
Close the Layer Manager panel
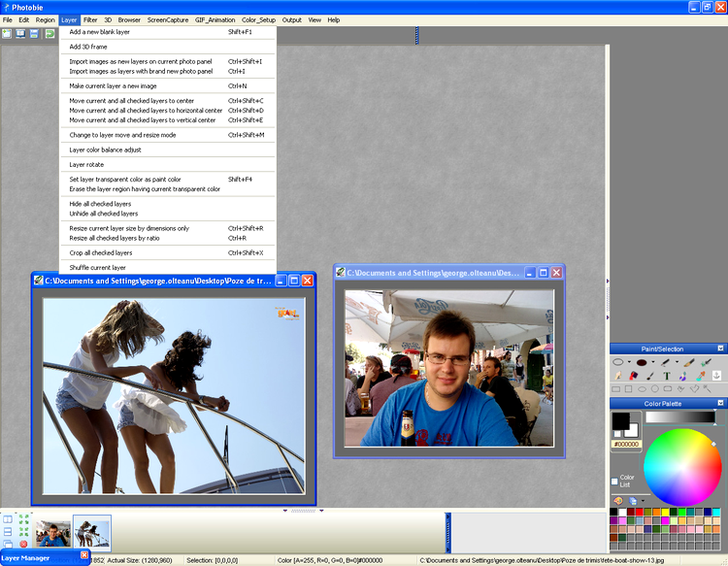click(x=84, y=555)
